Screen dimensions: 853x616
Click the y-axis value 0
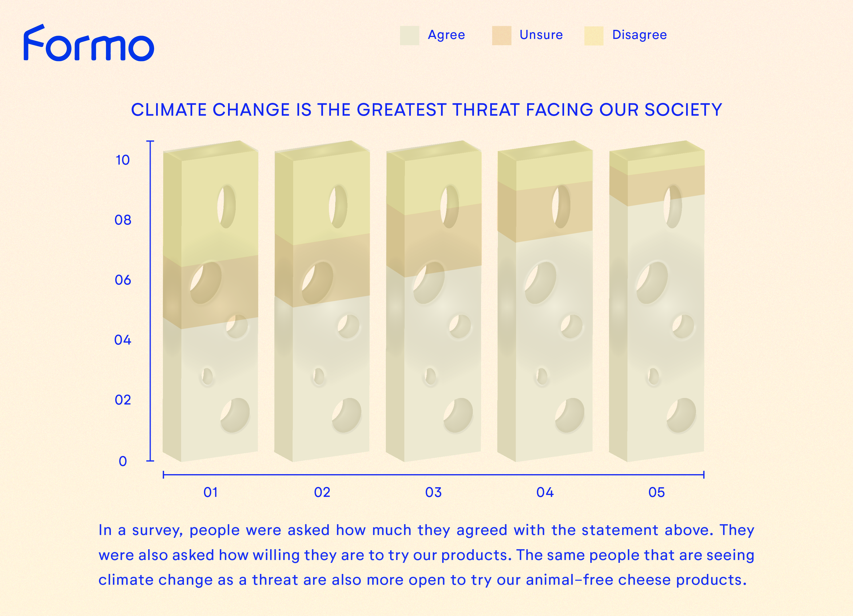click(123, 461)
